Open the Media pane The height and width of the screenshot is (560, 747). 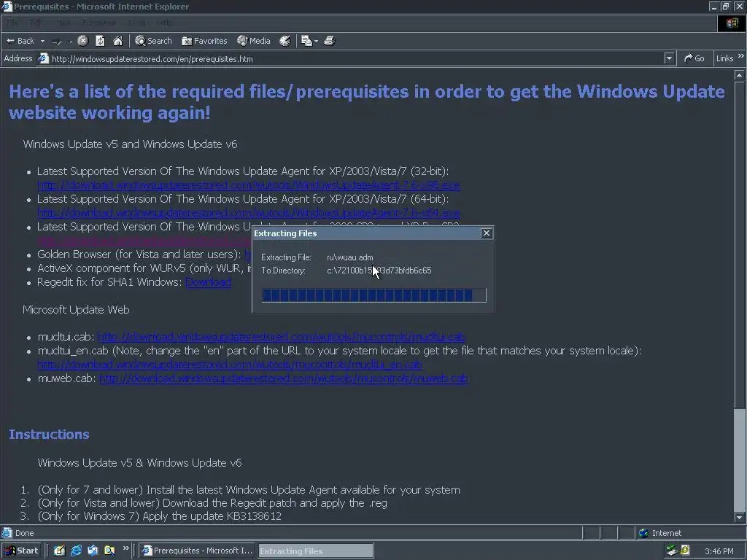254,41
